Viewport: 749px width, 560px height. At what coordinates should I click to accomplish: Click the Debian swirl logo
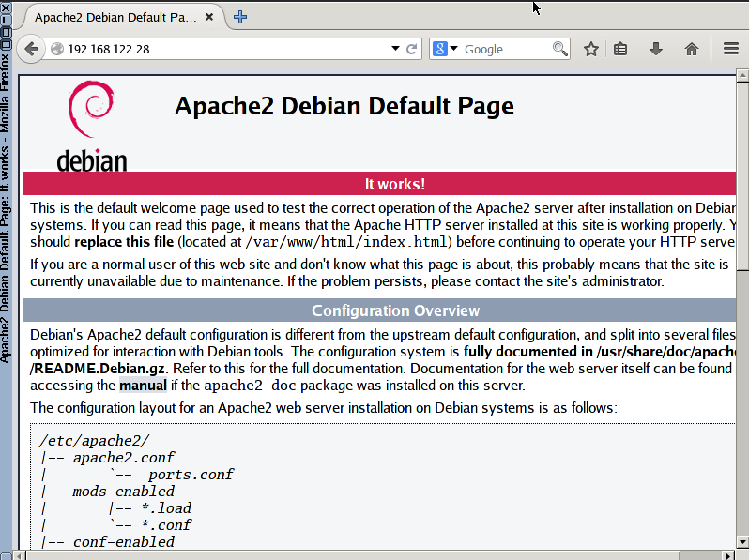tap(91, 109)
